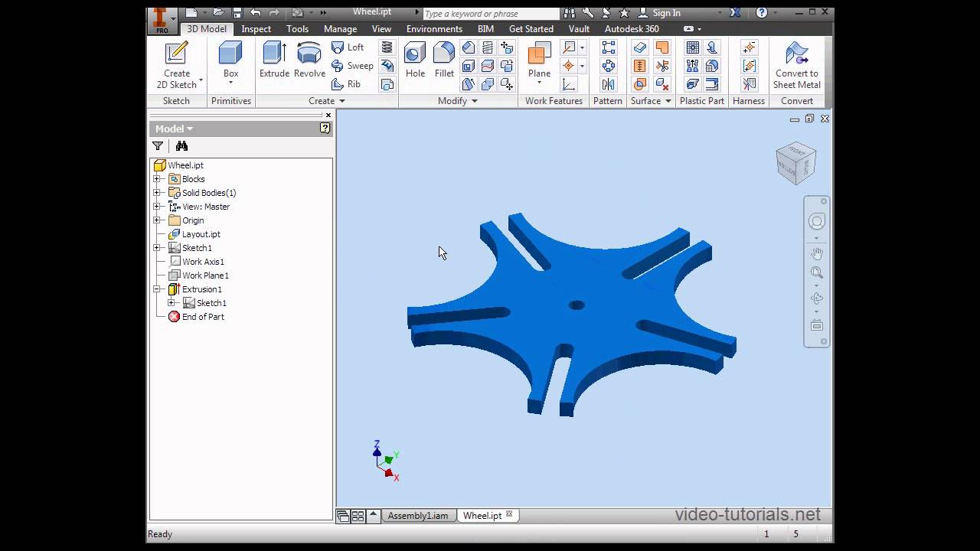
Task: Click Convert to Sheet Metal
Action: pyautogui.click(x=796, y=66)
